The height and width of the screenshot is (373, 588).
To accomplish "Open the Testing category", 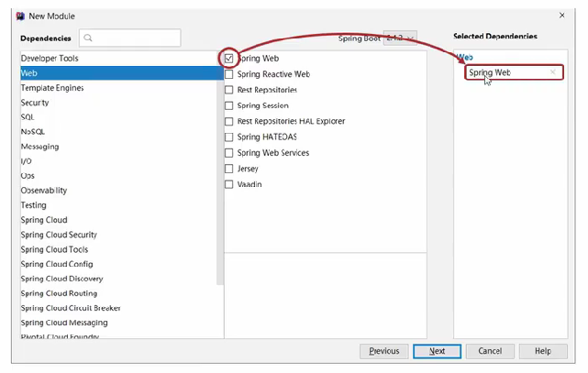I will (x=120, y=205).
